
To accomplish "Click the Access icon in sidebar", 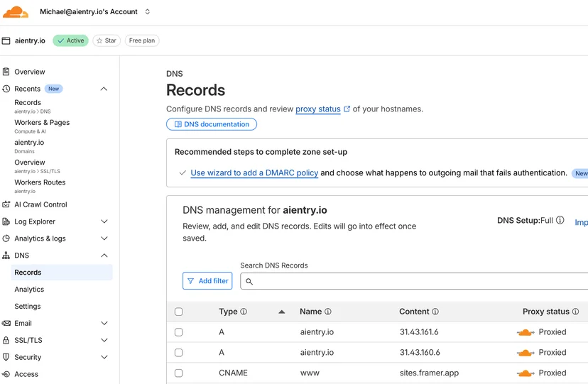I will (x=6, y=374).
